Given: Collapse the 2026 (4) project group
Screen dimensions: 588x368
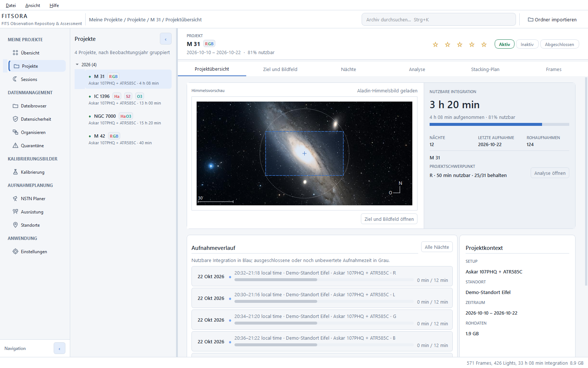Looking at the screenshot, I should [77, 64].
